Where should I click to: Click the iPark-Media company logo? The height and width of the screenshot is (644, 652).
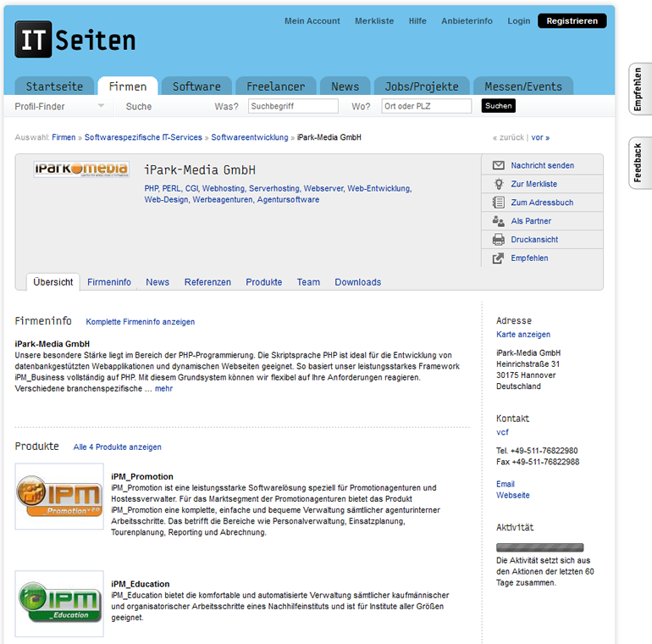click(81, 169)
